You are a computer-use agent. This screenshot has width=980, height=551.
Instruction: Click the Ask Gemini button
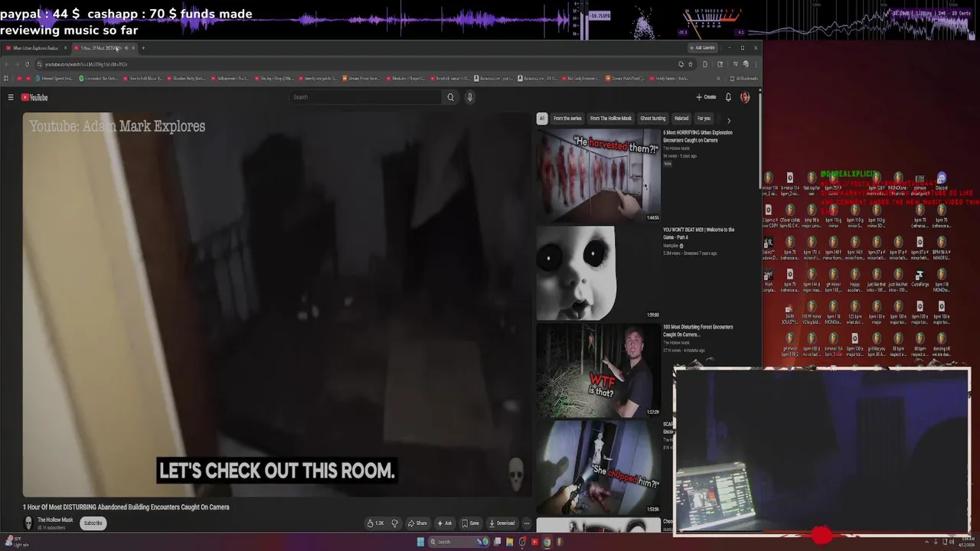(701, 47)
